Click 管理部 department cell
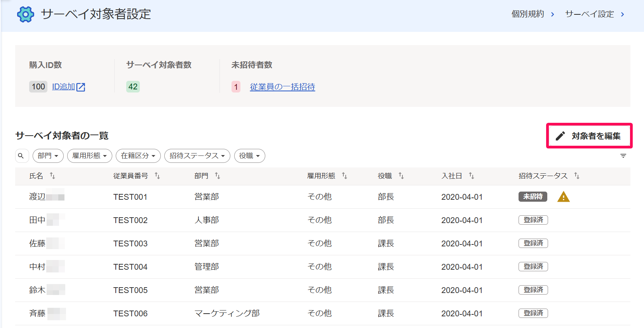This screenshot has width=644, height=328. tap(207, 267)
